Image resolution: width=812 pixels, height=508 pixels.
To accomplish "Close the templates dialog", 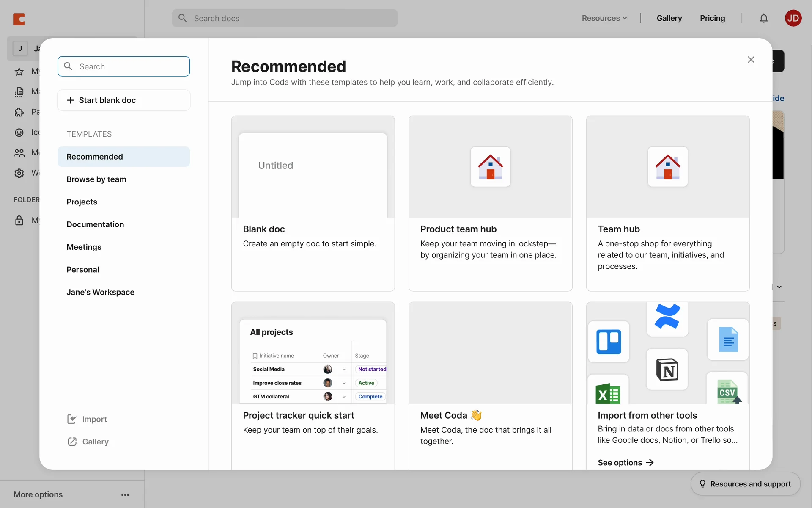I will click(751, 60).
